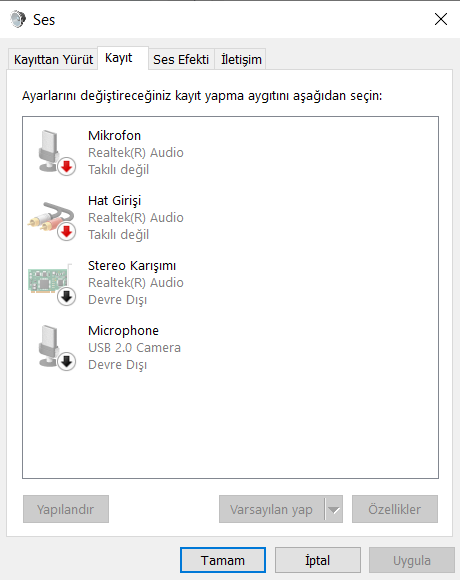Click red unplugged arrow badge on Mikrofon

[67, 167]
